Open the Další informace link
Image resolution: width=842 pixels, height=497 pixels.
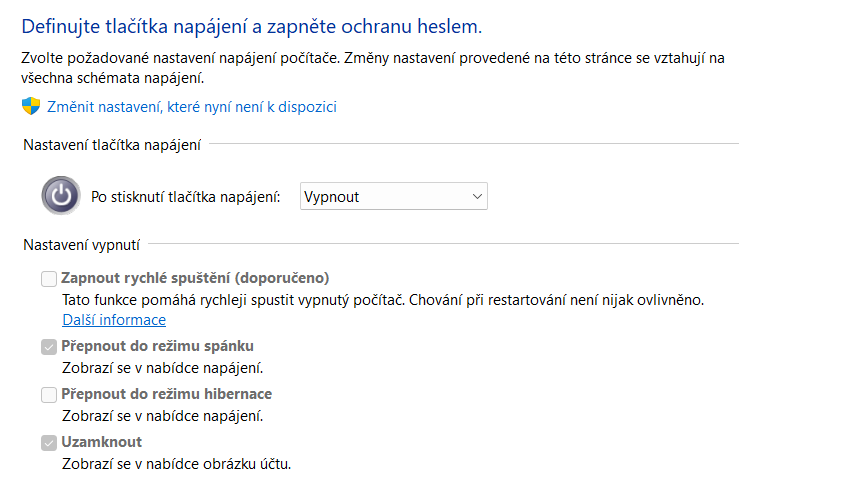click(x=114, y=320)
